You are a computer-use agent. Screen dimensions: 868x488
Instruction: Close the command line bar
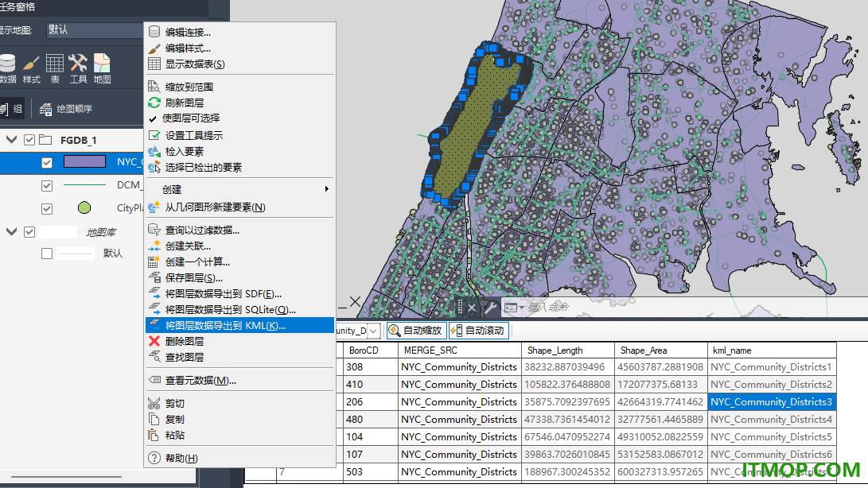click(472, 308)
